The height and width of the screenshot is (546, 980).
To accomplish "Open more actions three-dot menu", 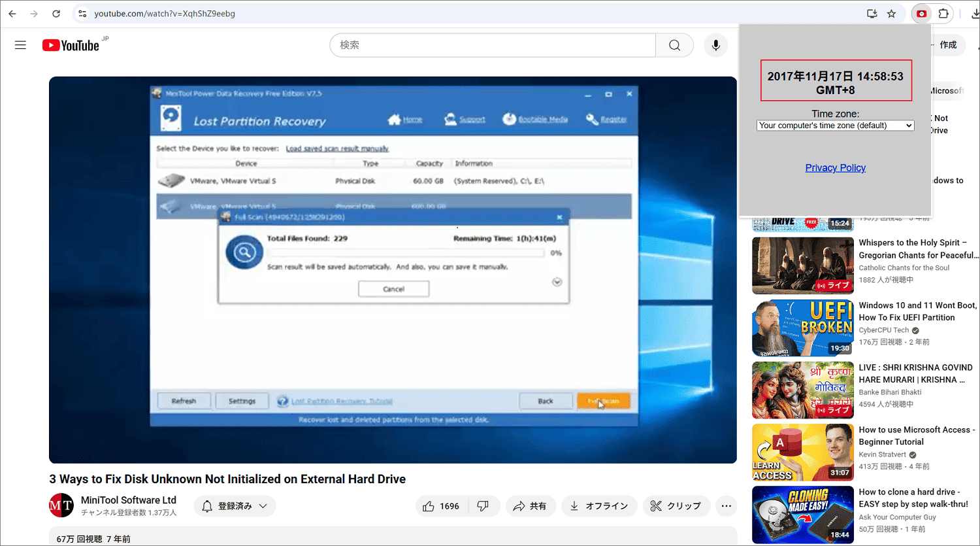I will pos(727,506).
